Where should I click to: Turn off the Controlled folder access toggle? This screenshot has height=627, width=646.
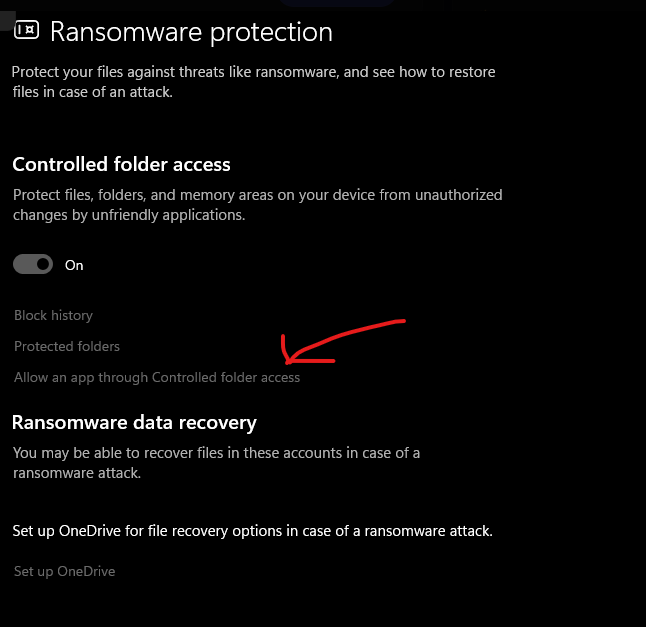(33, 265)
